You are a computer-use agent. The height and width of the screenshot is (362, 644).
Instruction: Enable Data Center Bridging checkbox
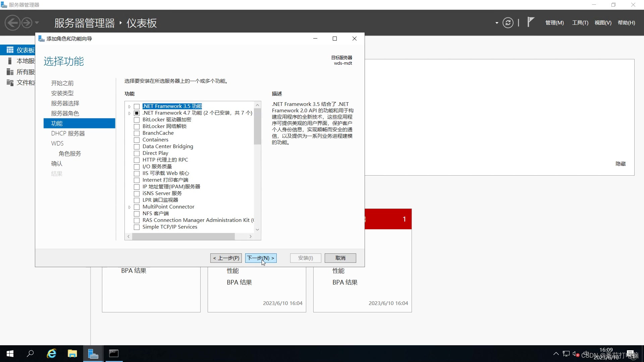pyautogui.click(x=137, y=147)
